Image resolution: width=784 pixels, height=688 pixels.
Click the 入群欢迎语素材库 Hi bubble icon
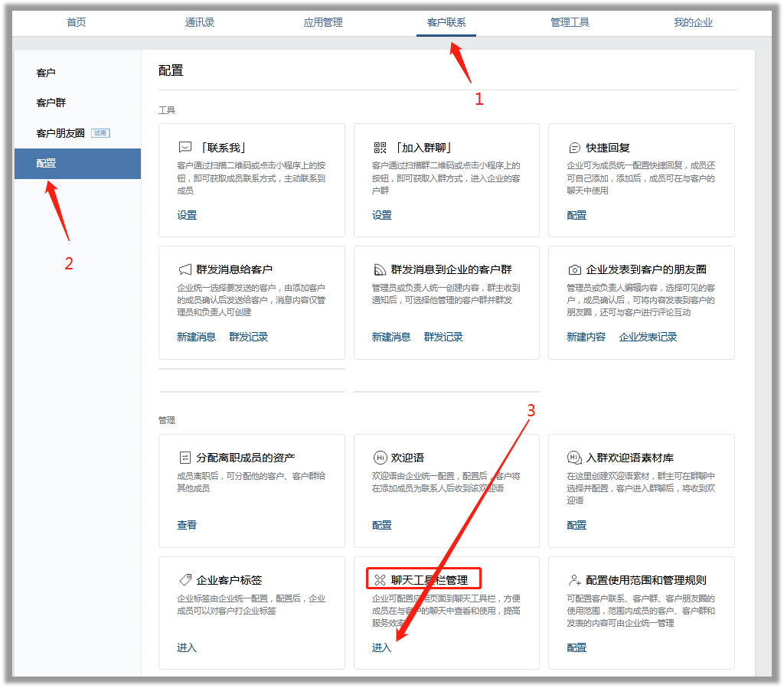coord(574,458)
